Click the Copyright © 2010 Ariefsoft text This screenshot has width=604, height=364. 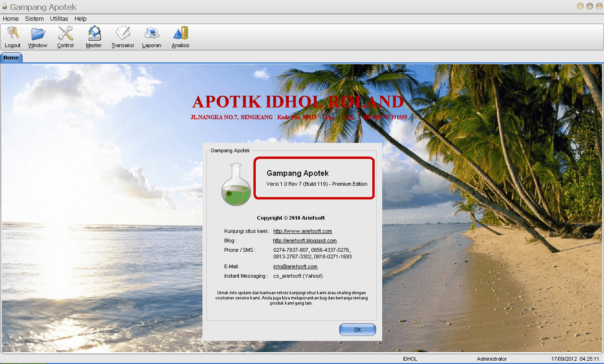click(291, 218)
